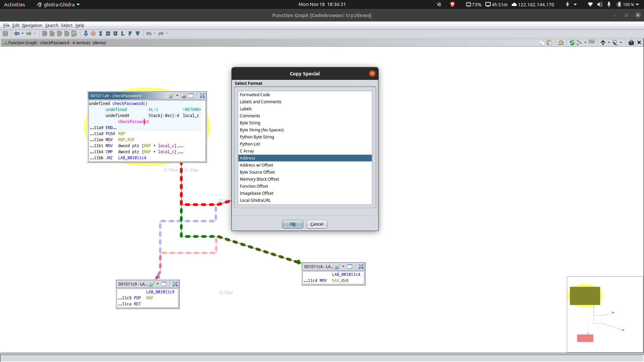Click the blue letter F toolbar icon
The image size is (644, 362).
tap(130, 34)
